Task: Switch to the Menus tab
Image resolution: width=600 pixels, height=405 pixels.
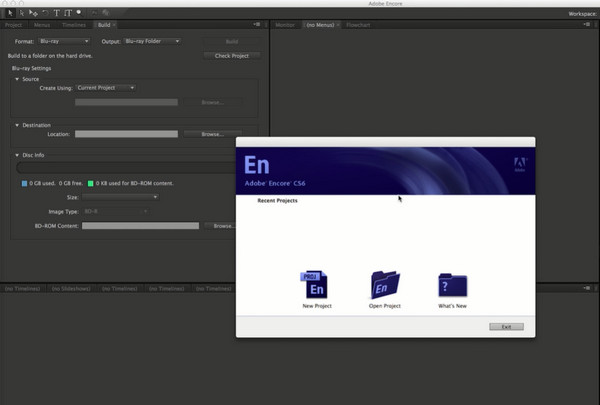Action: [42, 25]
